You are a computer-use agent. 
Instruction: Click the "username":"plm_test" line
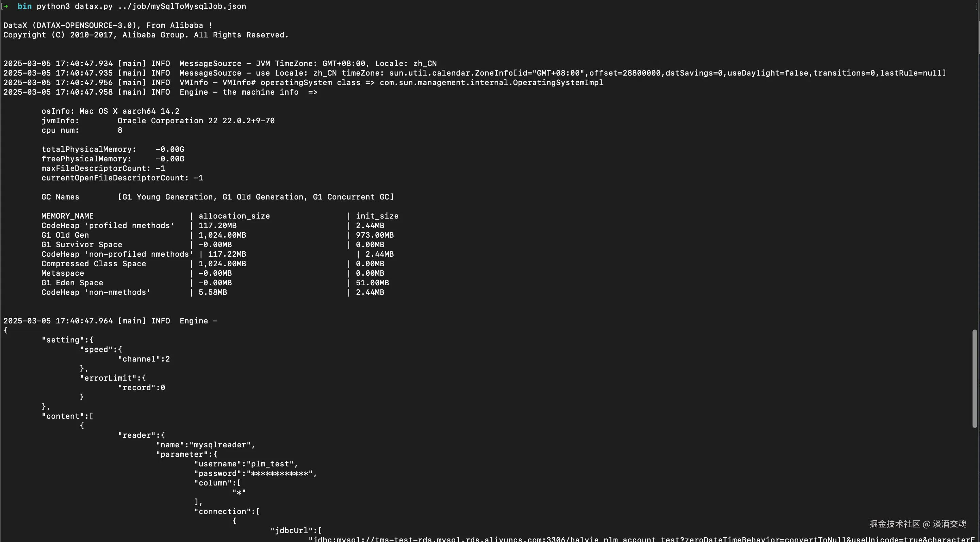point(246,464)
